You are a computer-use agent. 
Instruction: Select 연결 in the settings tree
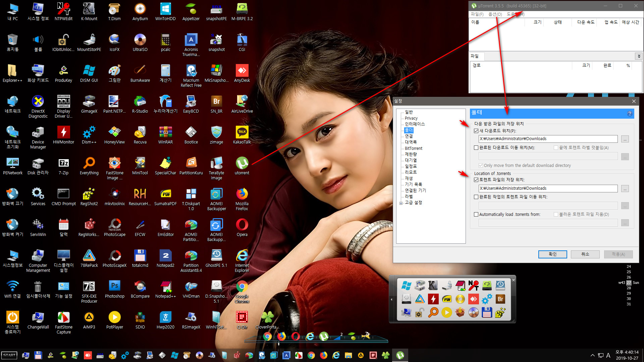[x=409, y=136]
